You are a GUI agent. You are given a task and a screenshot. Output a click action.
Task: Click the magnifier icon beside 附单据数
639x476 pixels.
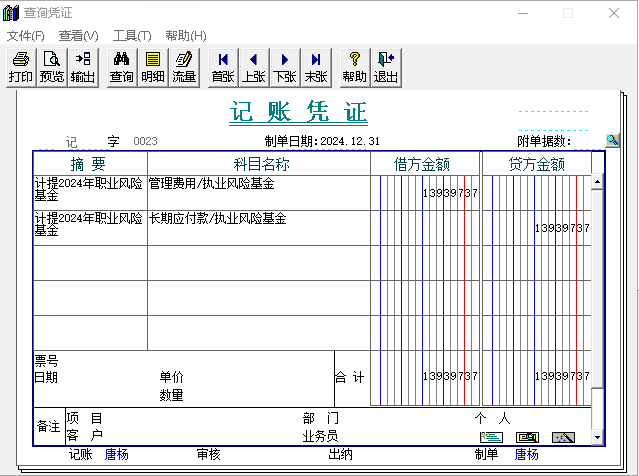pyautogui.click(x=613, y=140)
